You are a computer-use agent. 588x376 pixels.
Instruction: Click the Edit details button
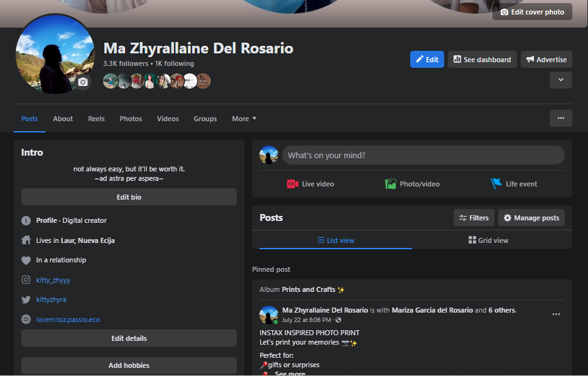(x=129, y=338)
